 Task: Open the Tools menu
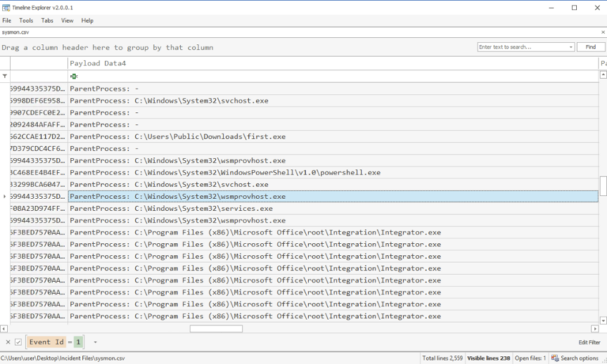pyautogui.click(x=26, y=21)
